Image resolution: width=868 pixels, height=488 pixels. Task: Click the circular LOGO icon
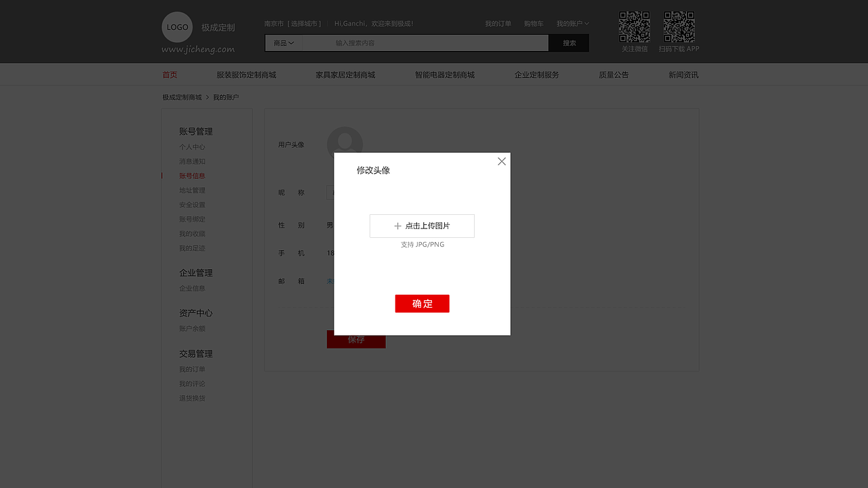point(176,27)
